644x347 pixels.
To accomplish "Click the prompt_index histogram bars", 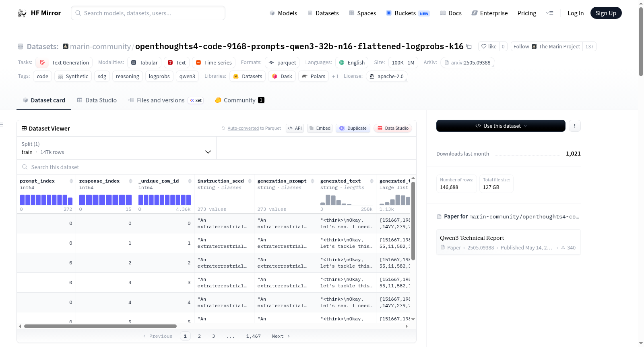I will click(x=46, y=200).
